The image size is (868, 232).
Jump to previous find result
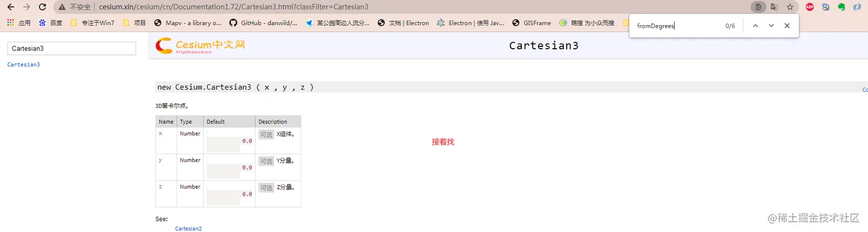click(755, 26)
